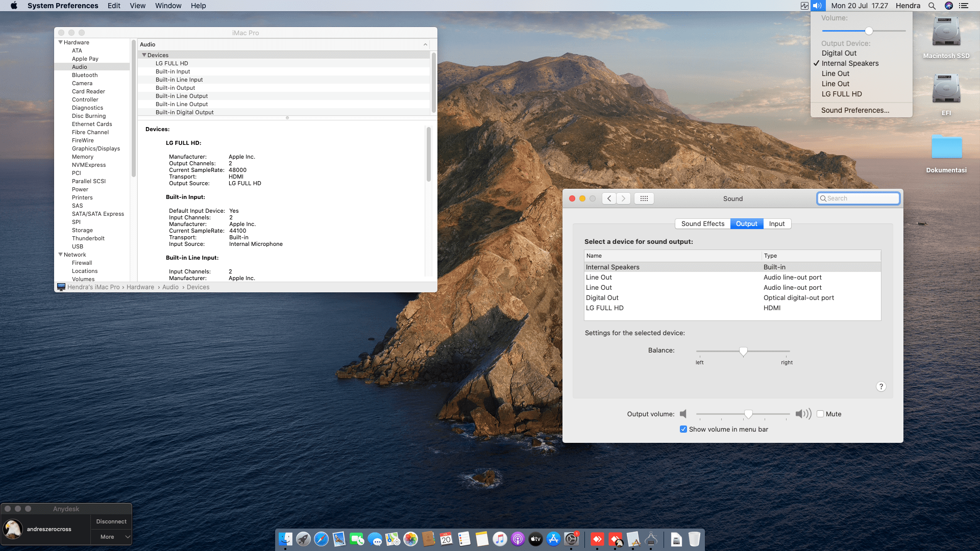Switch to the Input tab
Viewport: 980px width, 551px height.
[777, 223]
